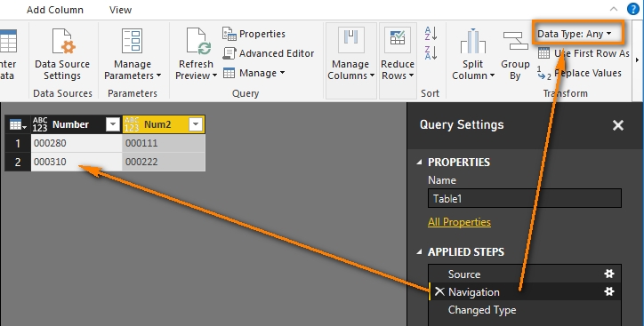Click the Split Column icon
Viewport: 644px width, 326px height.
coord(472,41)
